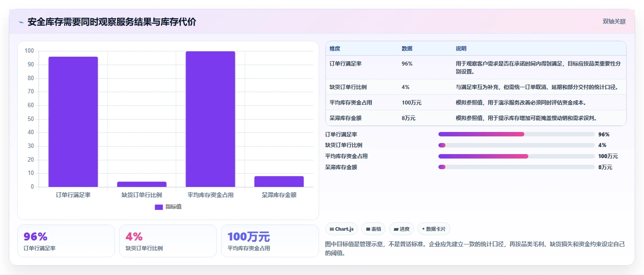Select the Chart.js chip
Viewport: 644px width, 275px height.
pos(342,229)
